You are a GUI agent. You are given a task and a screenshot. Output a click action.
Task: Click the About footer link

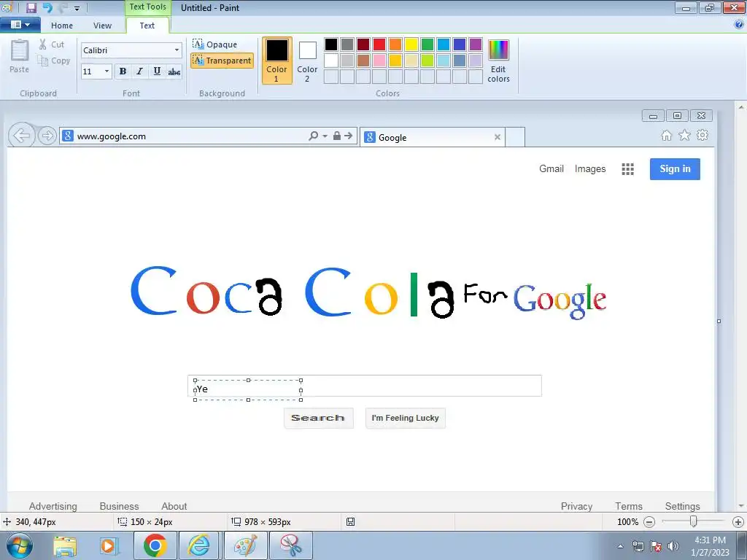click(x=174, y=506)
